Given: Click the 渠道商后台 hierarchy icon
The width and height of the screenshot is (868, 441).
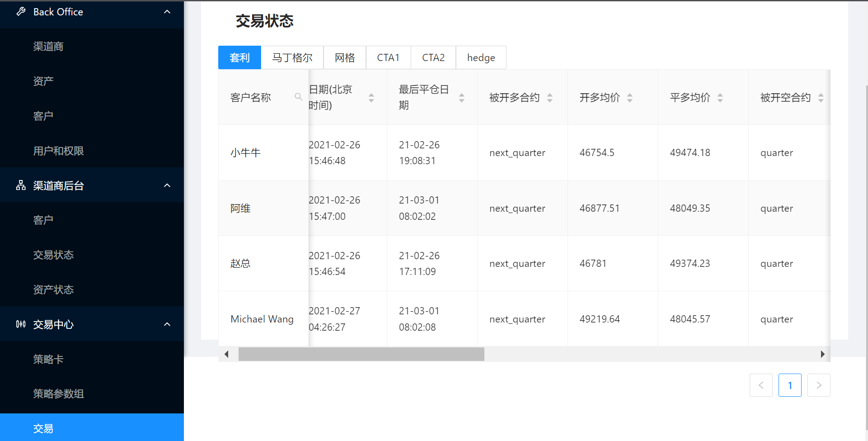Looking at the screenshot, I should click(21, 185).
